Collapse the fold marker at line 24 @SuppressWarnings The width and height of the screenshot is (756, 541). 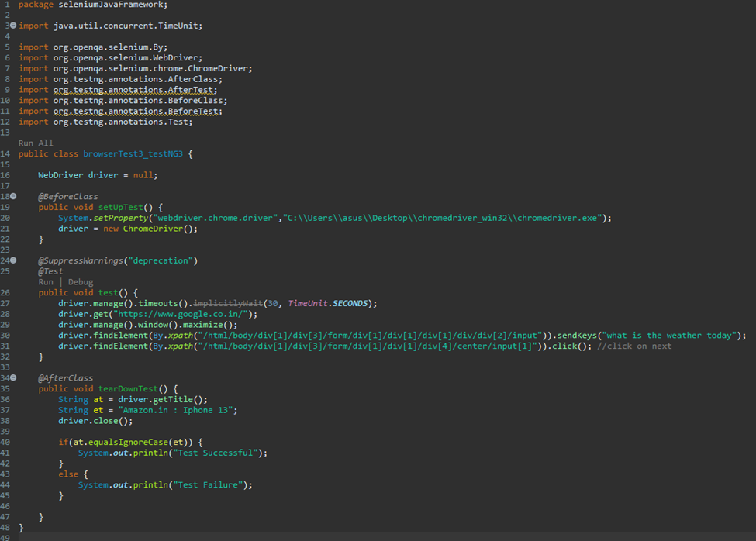13,260
